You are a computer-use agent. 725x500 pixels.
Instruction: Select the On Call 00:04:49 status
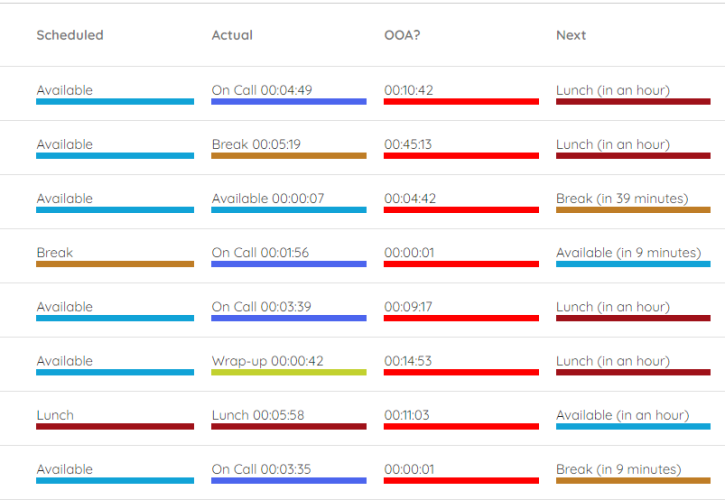point(262,91)
